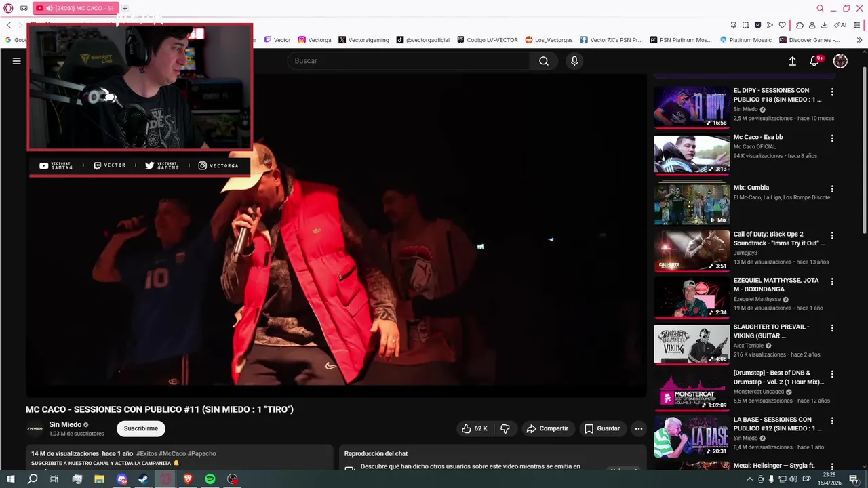Click the browser back arrow

(9, 25)
